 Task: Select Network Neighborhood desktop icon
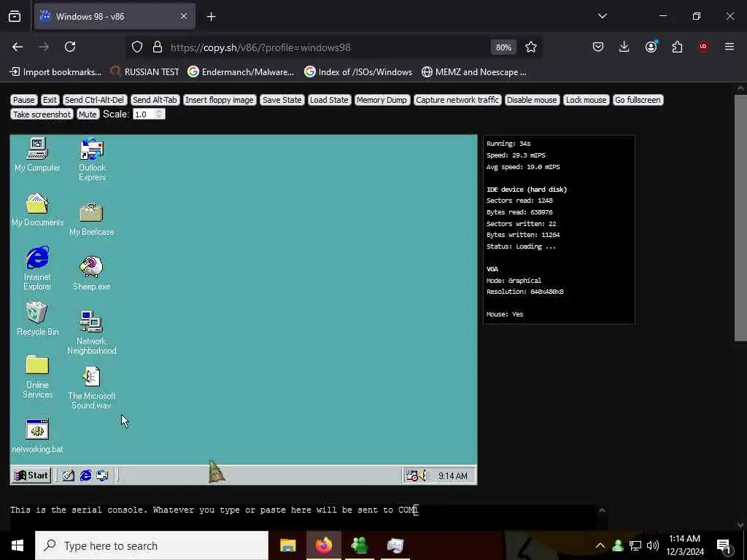click(91, 332)
